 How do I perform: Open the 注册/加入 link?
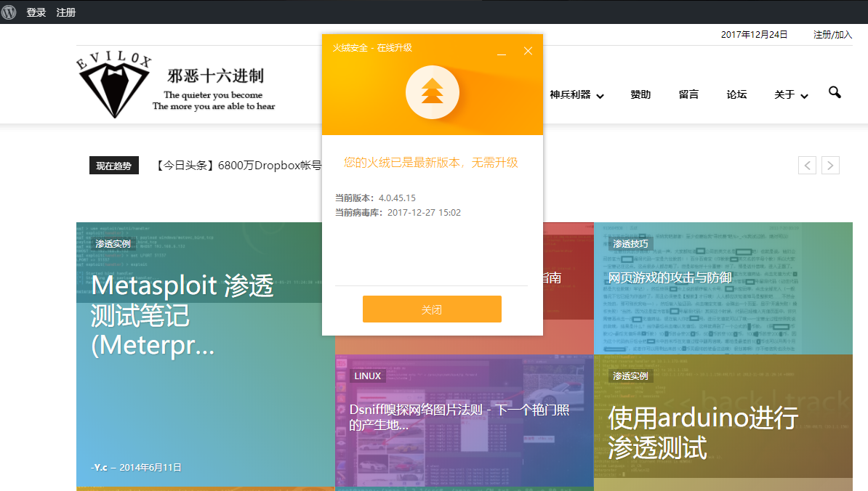tap(832, 34)
